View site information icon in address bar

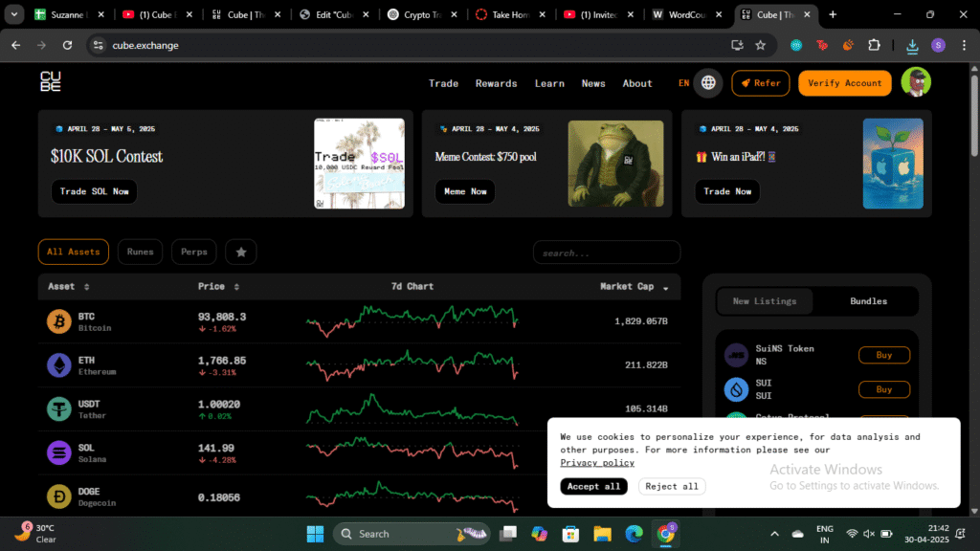(99, 45)
